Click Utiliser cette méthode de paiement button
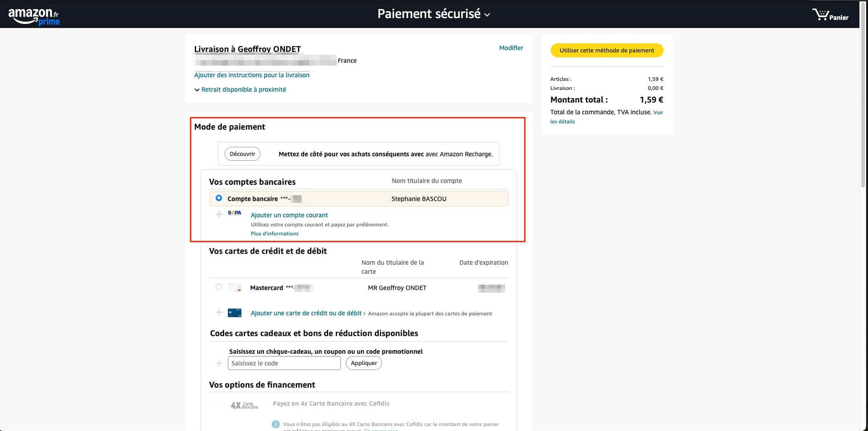Image resolution: width=868 pixels, height=431 pixels. click(607, 50)
